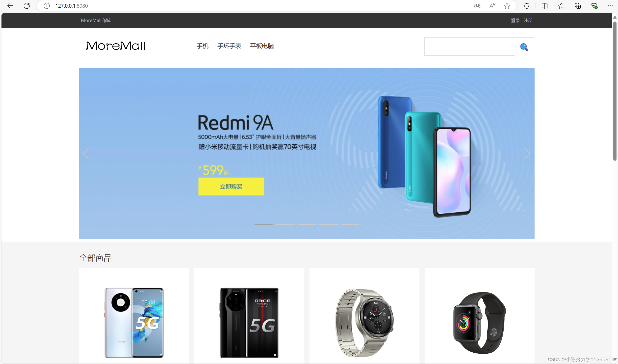Focus the product search input field
The width and height of the screenshot is (618, 364).
pos(469,46)
